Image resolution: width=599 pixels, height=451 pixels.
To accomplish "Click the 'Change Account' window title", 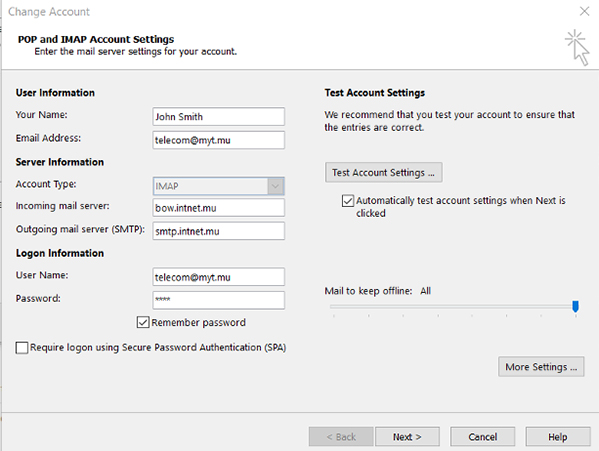I will pyautogui.click(x=49, y=12).
